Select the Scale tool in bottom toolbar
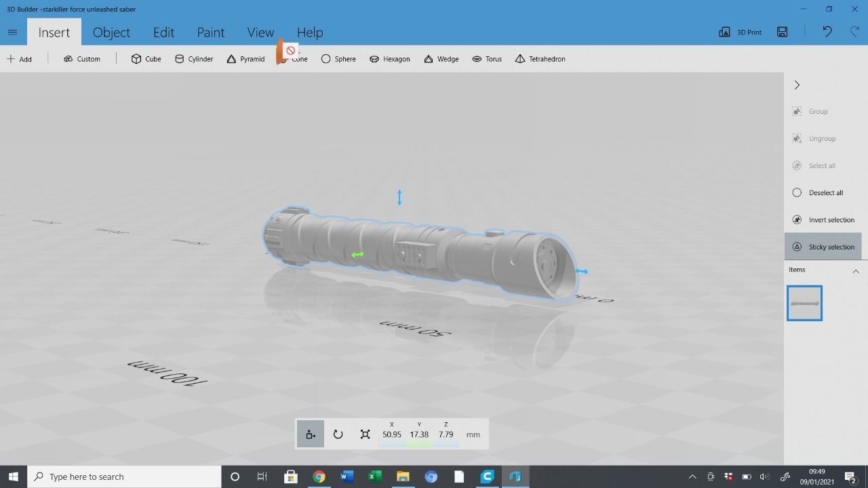868x488 pixels. tap(365, 434)
